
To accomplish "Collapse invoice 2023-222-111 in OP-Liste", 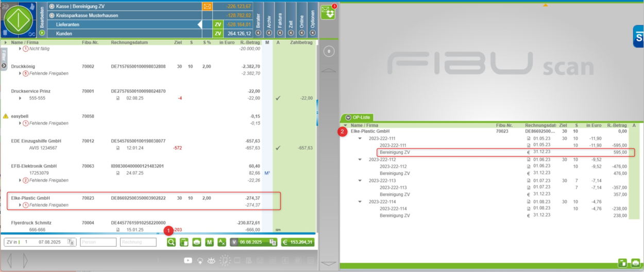I will click(361, 138).
